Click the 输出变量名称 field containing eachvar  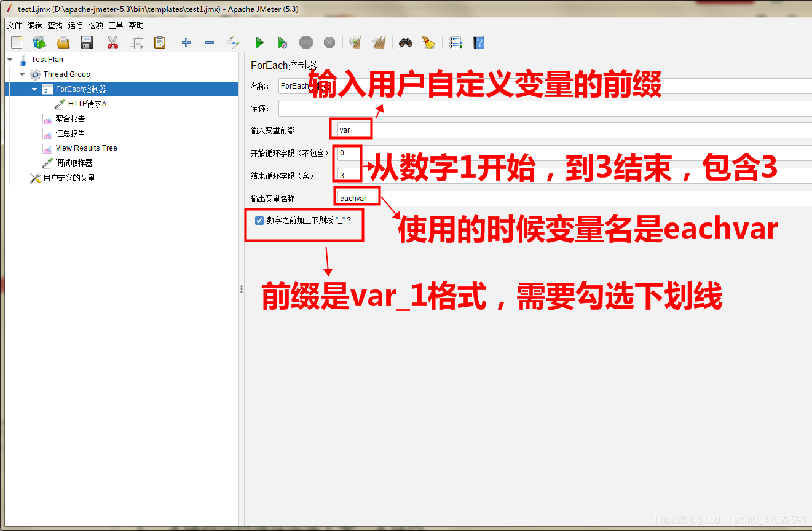click(574, 198)
